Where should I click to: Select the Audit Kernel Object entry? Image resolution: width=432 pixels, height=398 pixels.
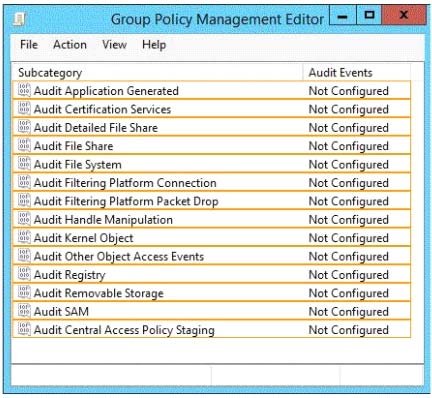click(211, 237)
